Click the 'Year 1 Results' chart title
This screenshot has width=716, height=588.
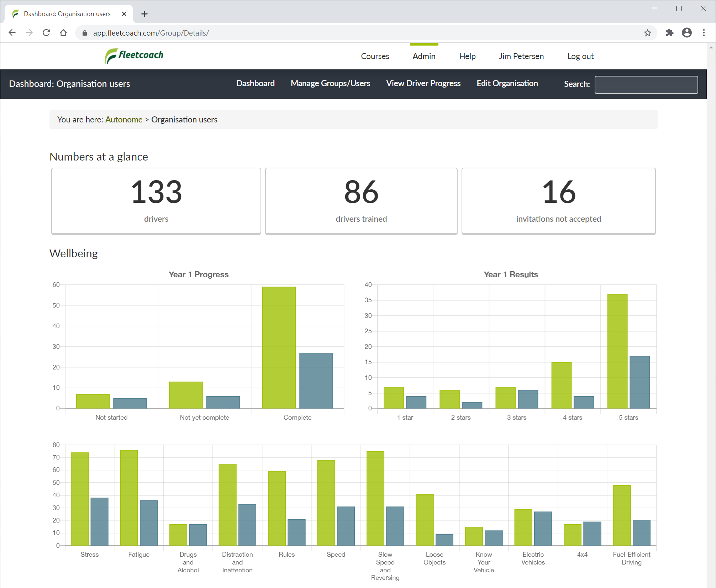point(511,274)
